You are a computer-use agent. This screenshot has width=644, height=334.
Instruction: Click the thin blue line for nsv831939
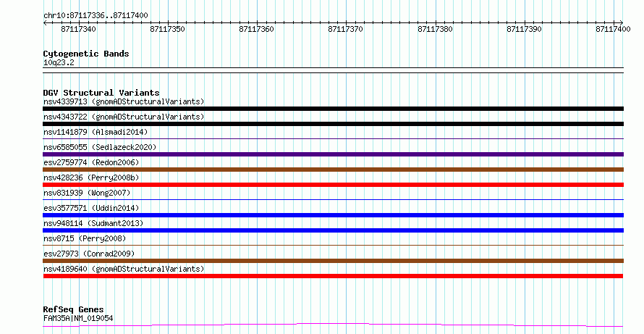[x=333, y=200]
